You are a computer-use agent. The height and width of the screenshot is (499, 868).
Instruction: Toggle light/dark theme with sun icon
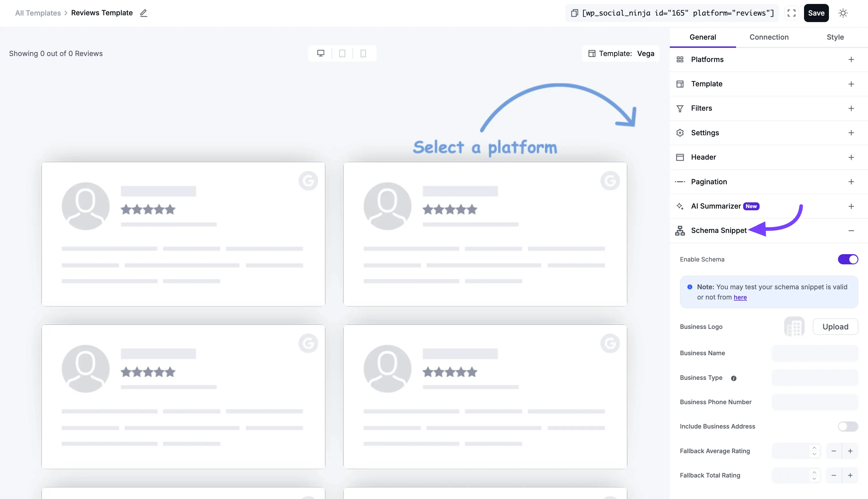843,13
